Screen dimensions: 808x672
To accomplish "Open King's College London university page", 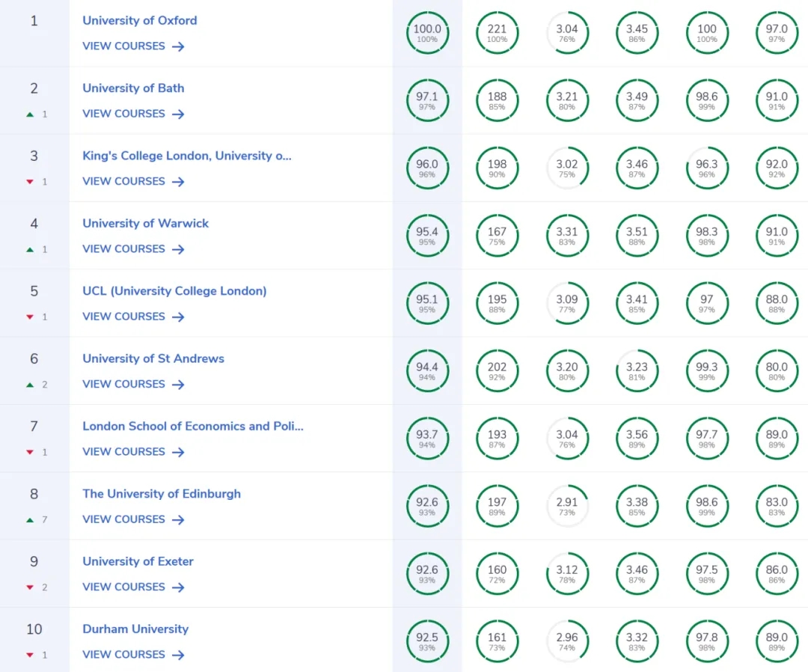I will tap(187, 156).
